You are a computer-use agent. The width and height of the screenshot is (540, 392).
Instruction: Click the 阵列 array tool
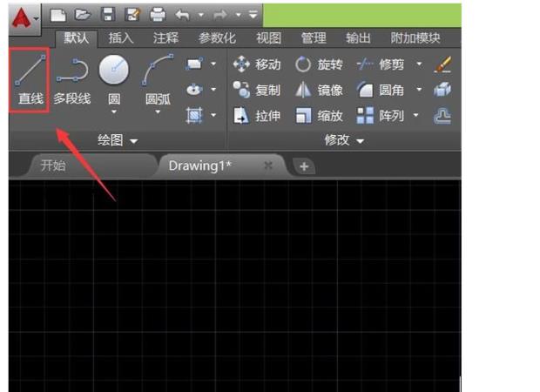pyautogui.click(x=381, y=116)
